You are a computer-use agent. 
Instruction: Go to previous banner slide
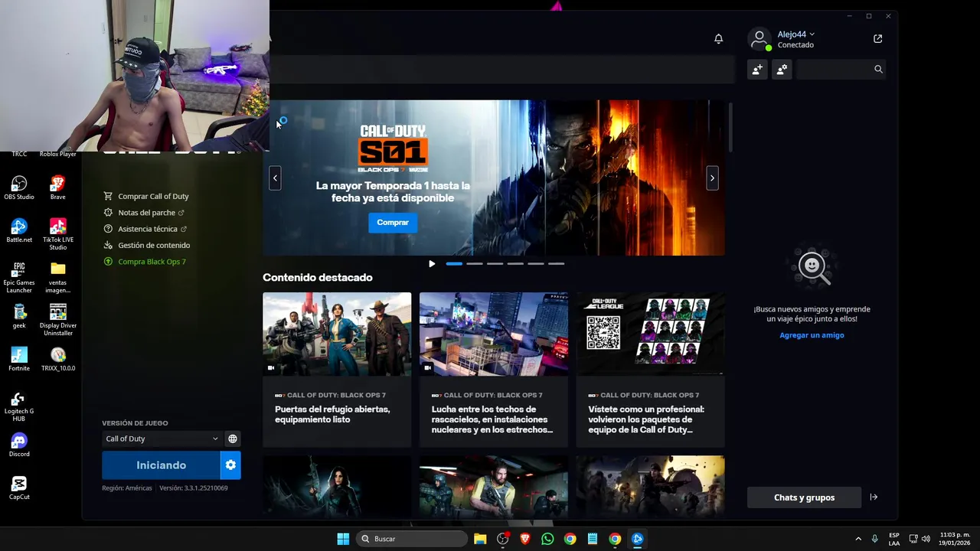point(275,178)
